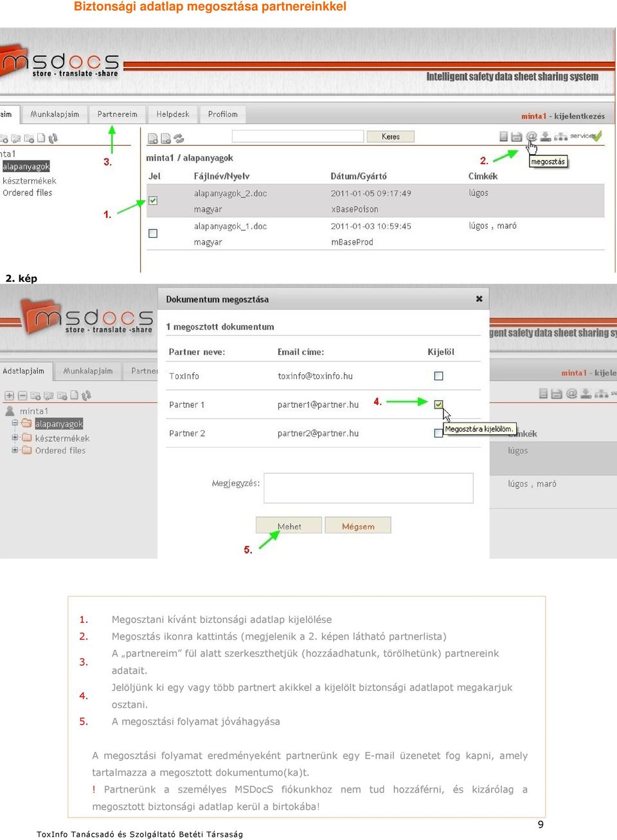The width and height of the screenshot is (617, 840).
Task: Open the Profilom tab
Action: coord(222,114)
